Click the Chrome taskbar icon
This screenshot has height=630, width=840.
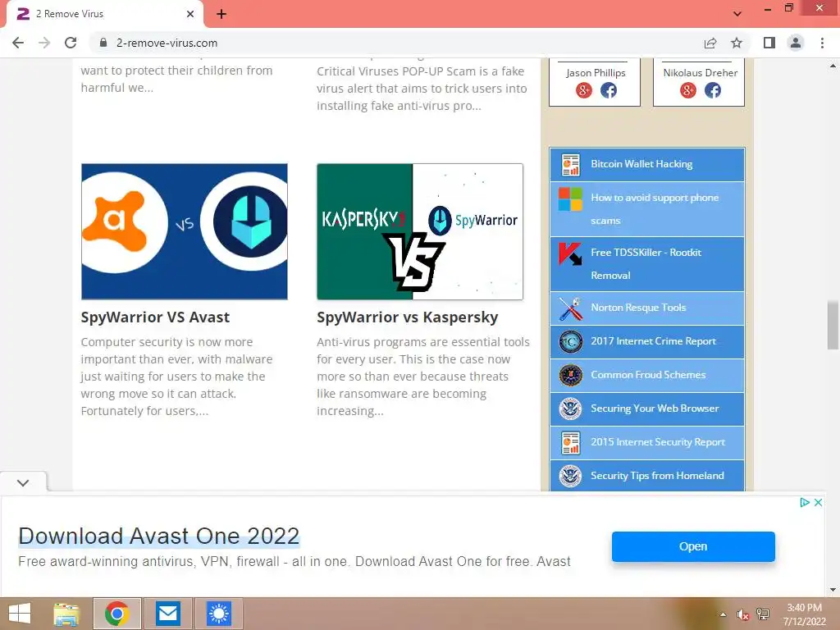(x=117, y=614)
